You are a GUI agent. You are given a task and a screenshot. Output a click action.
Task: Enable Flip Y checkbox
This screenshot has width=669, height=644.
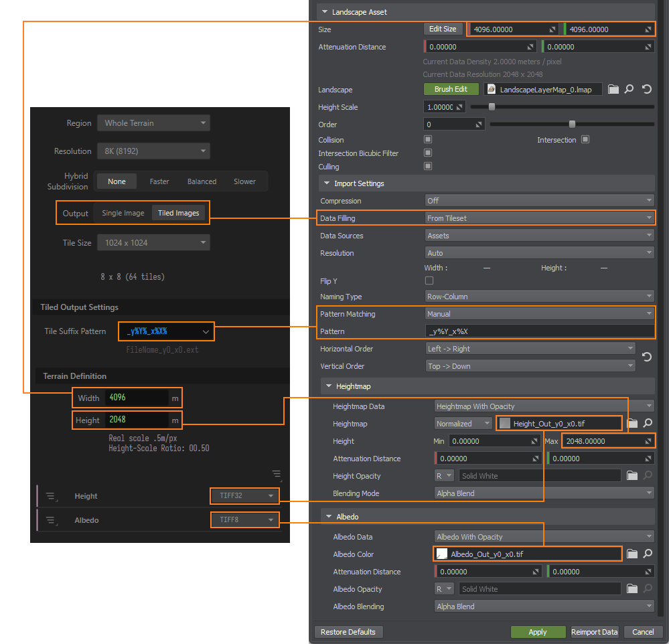pyautogui.click(x=429, y=280)
